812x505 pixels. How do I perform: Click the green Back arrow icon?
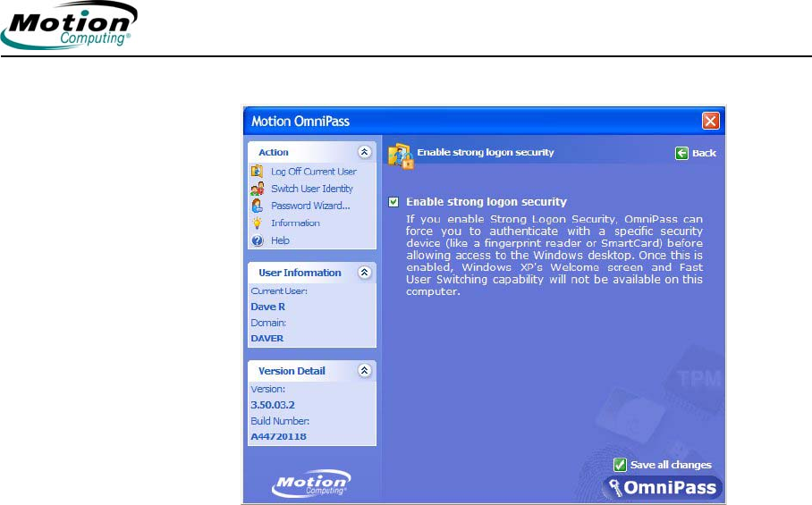coord(681,153)
